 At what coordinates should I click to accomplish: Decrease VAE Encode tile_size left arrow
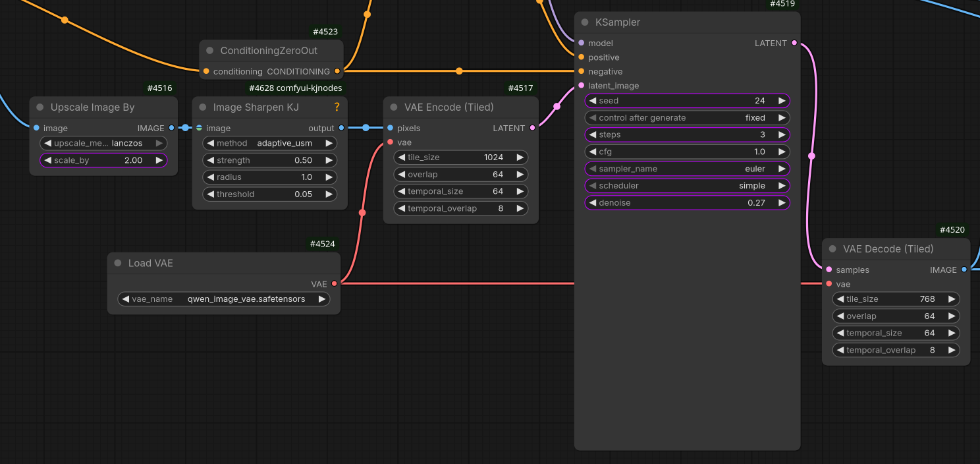tap(401, 158)
